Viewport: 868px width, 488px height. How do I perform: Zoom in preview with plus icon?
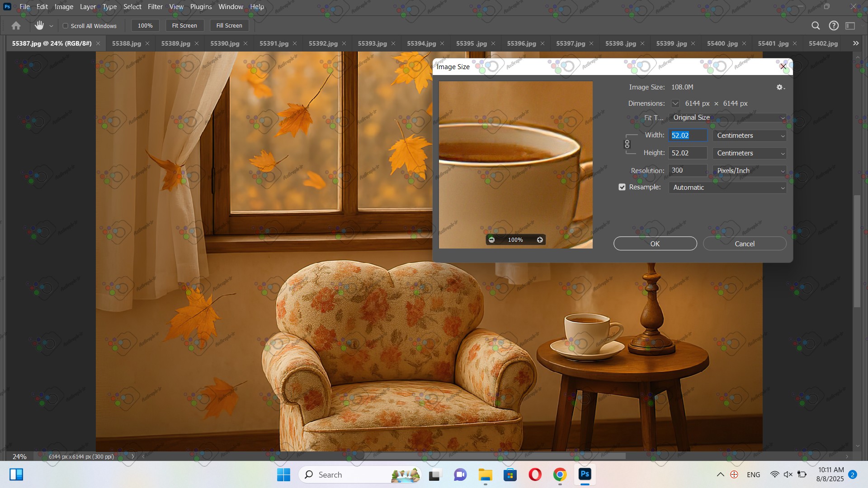[x=540, y=240]
